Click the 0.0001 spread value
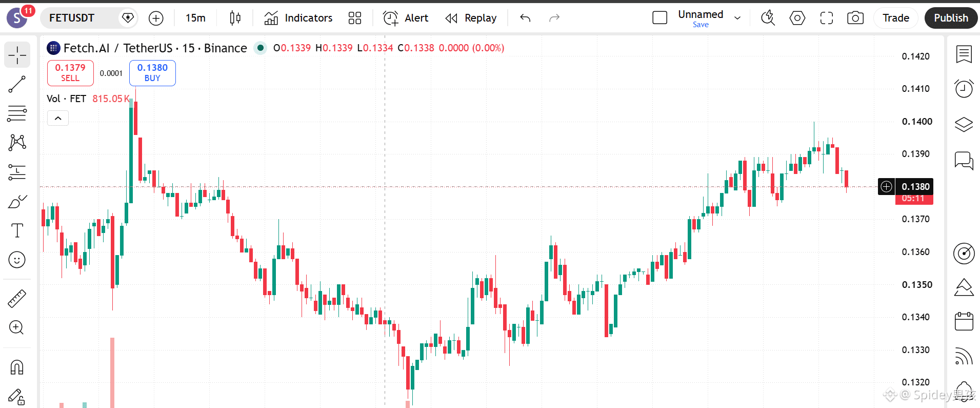The width and height of the screenshot is (980, 408). pos(111,73)
